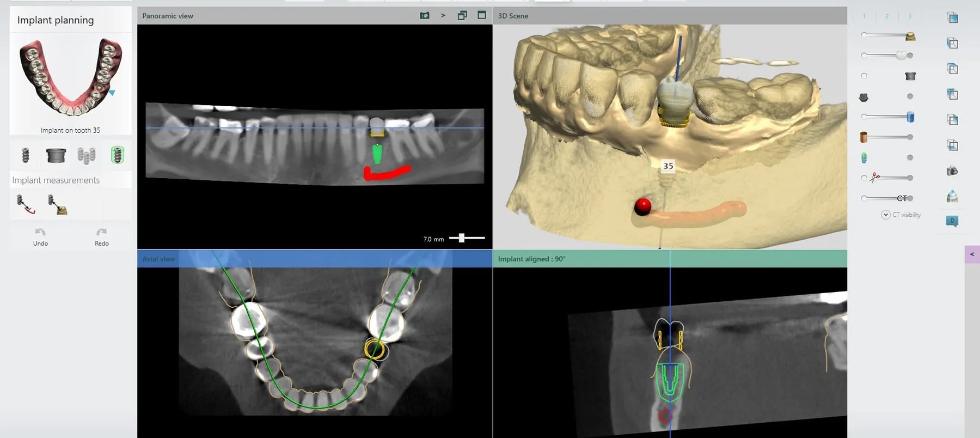Click the Implant measurements heading
Viewport: 980px width, 438px height.
(x=56, y=180)
